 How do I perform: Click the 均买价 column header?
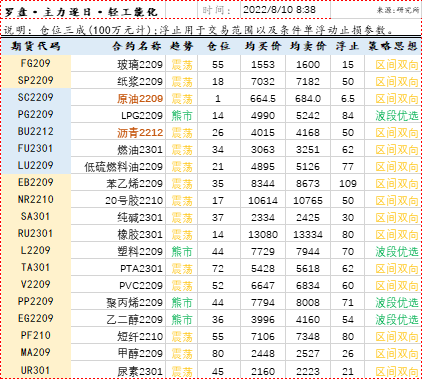[263, 46]
